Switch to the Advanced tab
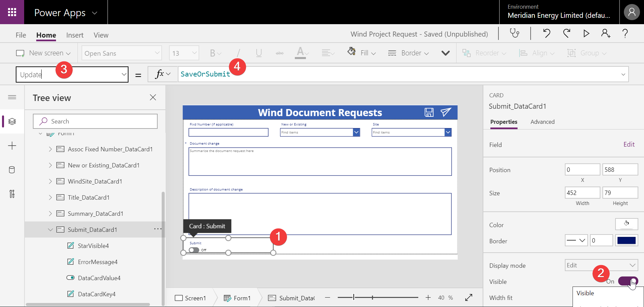The image size is (644, 307). (x=542, y=122)
